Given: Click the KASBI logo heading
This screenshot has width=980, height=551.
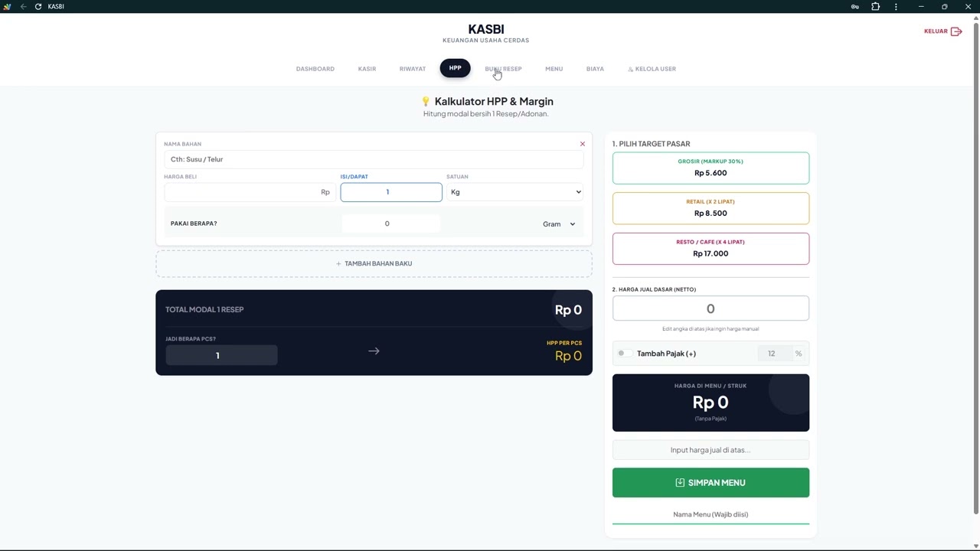Looking at the screenshot, I should (486, 29).
